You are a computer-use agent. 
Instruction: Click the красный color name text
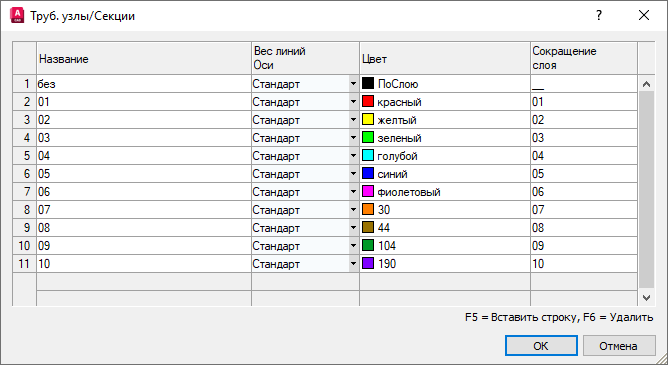tap(399, 102)
